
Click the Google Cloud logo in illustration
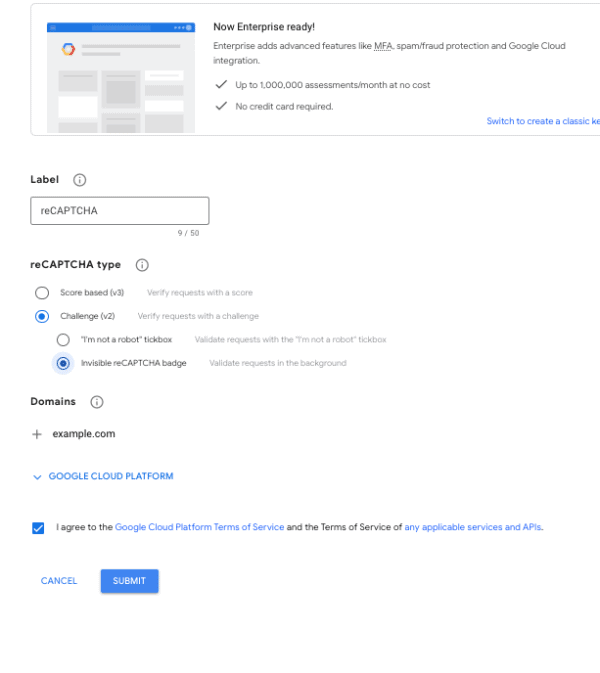pos(68,49)
